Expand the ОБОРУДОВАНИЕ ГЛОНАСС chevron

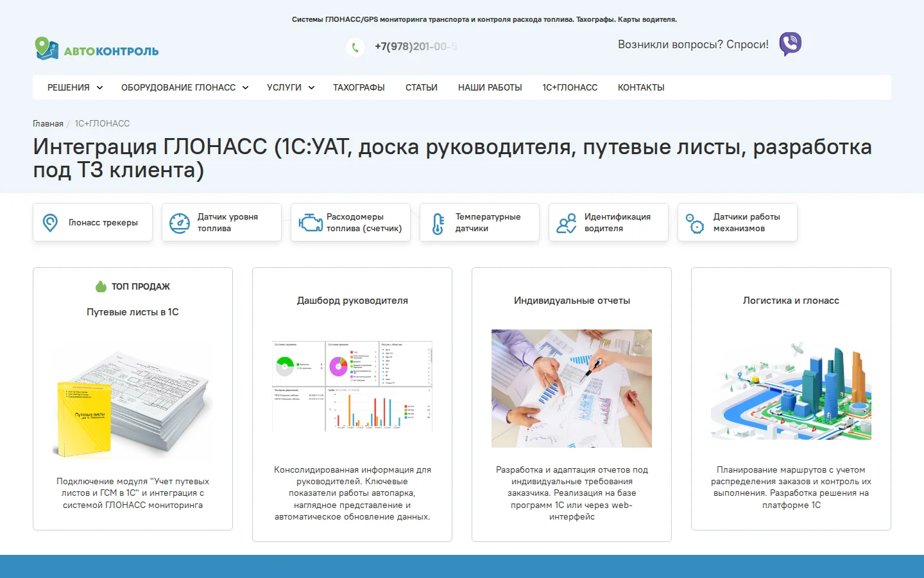[245, 88]
